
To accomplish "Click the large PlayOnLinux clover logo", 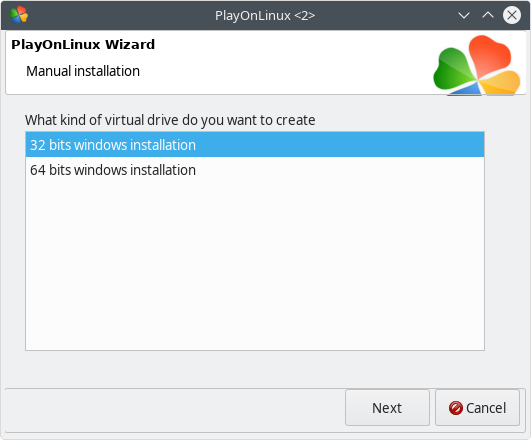I will click(477, 66).
